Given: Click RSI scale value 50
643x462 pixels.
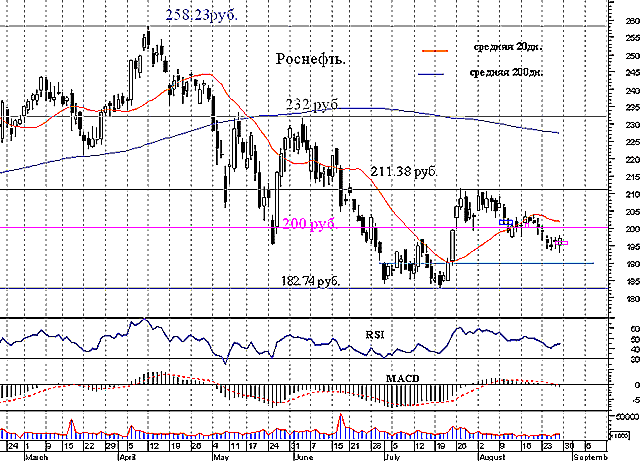Looking at the screenshot, I should pyautogui.click(x=635, y=339).
